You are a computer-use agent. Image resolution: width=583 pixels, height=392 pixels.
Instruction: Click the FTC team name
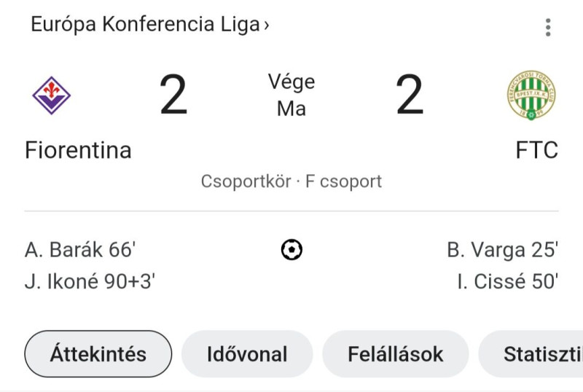tap(536, 150)
